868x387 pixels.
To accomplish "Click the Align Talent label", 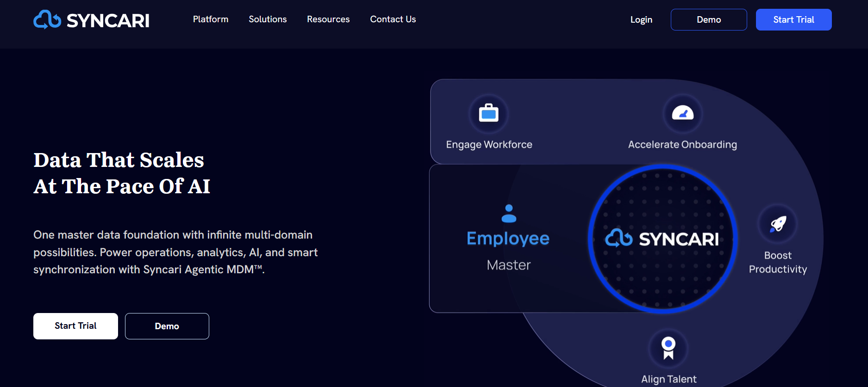I will tap(669, 379).
